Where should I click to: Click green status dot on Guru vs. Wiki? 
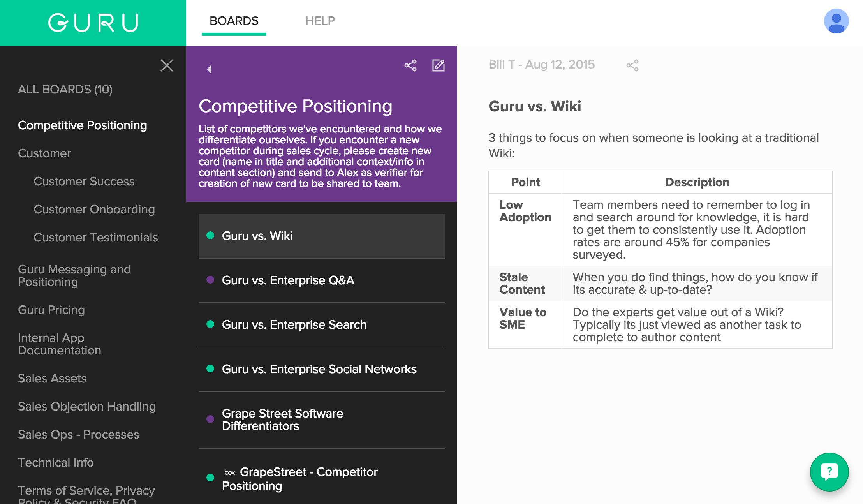(210, 235)
